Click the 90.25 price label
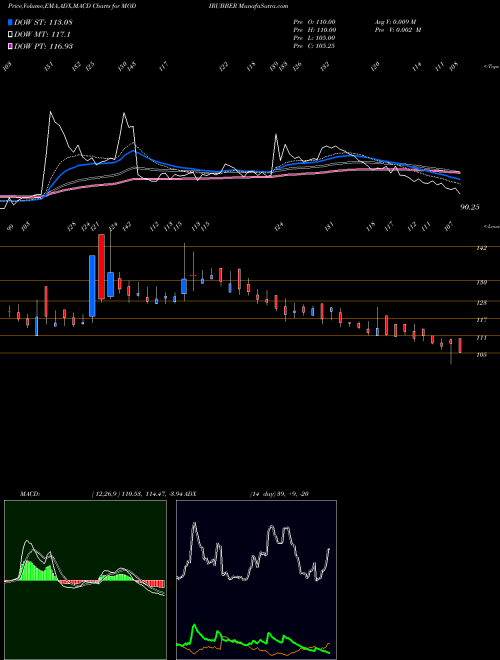 470,207
